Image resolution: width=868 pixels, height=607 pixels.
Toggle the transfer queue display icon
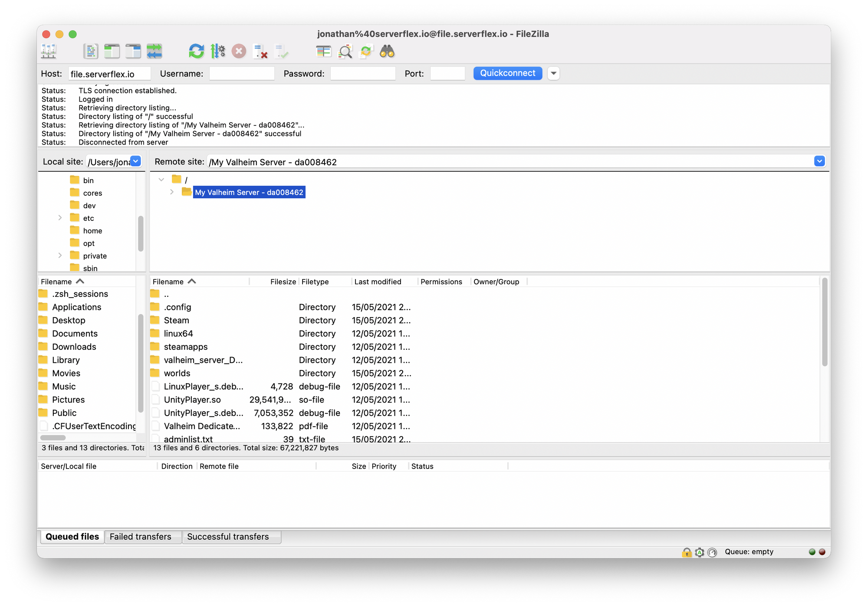click(x=155, y=51)
